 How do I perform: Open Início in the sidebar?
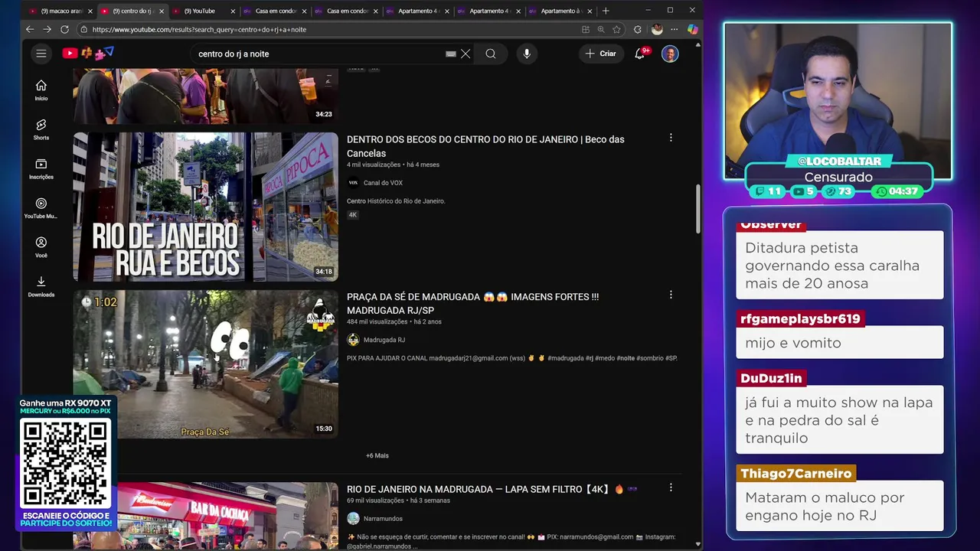click(41, 90)
